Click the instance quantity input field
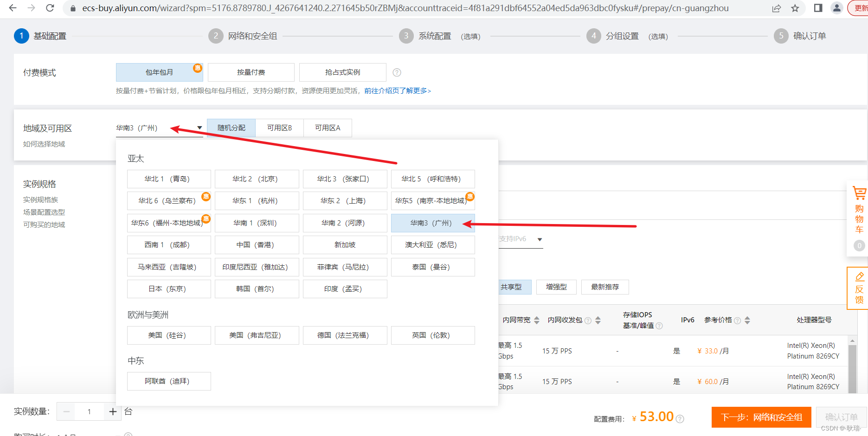Viewport: 868px width, 436px height. click(90, 411)
